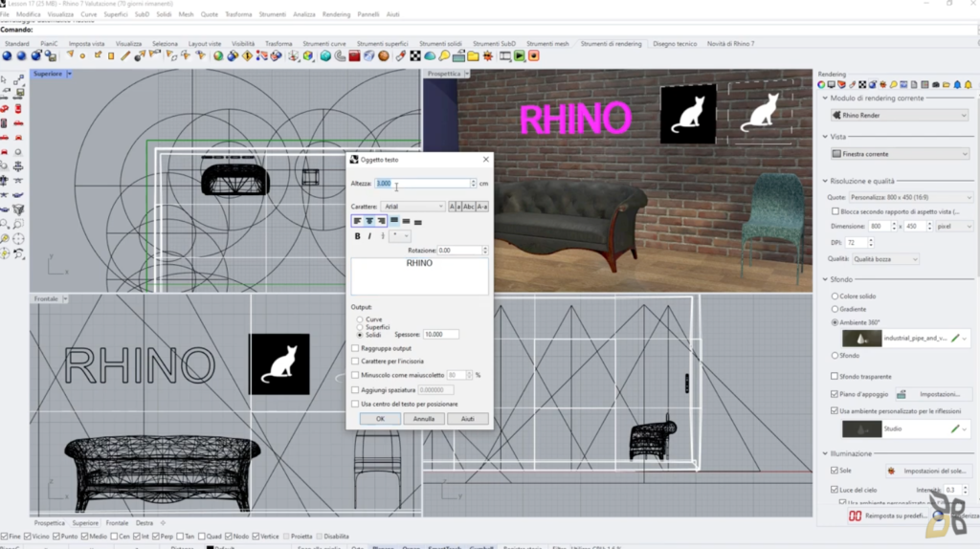980x549 pixels.
Task: Open the monitor display icon in Rendering panel
Action: pyautogui.click(x=832, y=84)
